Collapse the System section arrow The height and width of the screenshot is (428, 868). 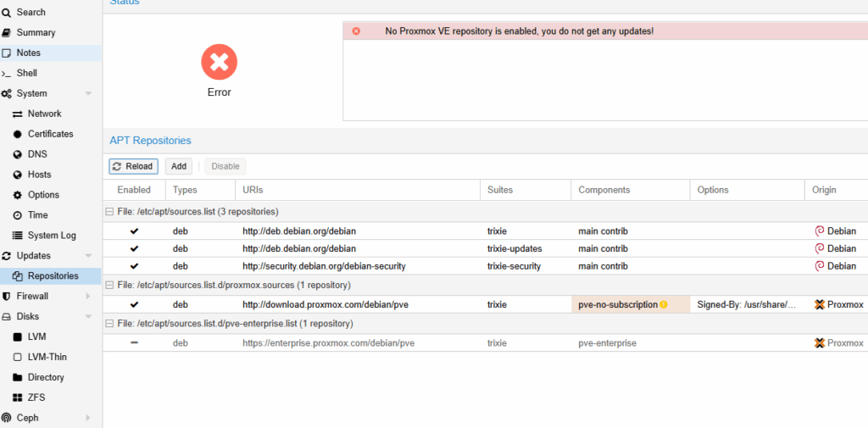tap(88, 93)
